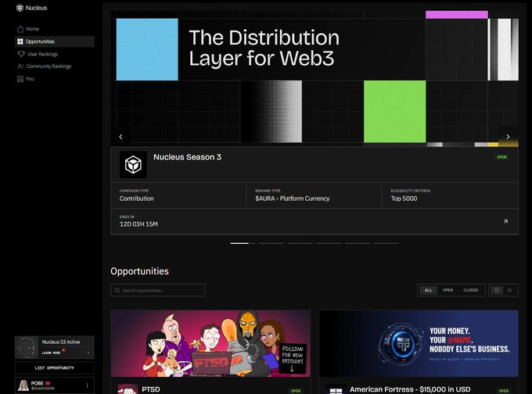This screenshot has height=394, width=532.
Task: Click the LIST OPPORTUNITY button
Action: coord(55,368)
